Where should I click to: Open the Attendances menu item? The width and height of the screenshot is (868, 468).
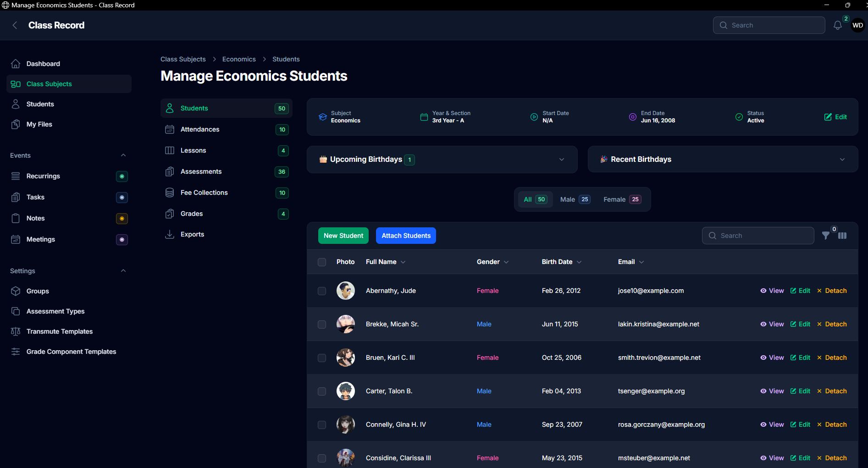pos(200,129)
